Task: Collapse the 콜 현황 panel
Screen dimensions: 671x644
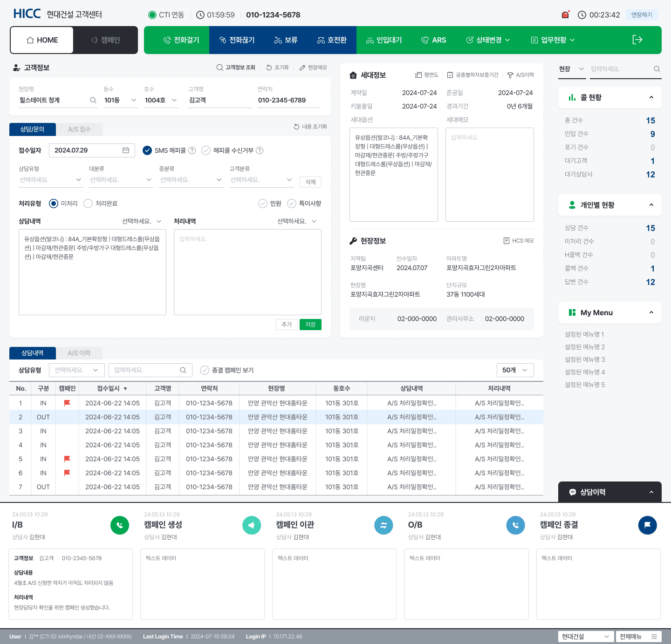Action: (x=651, y=97)
